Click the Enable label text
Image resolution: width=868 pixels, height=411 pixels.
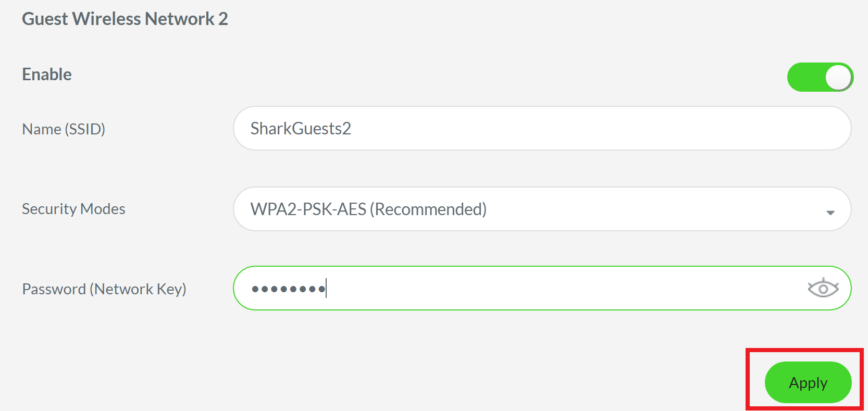click(x=46, y=74)
